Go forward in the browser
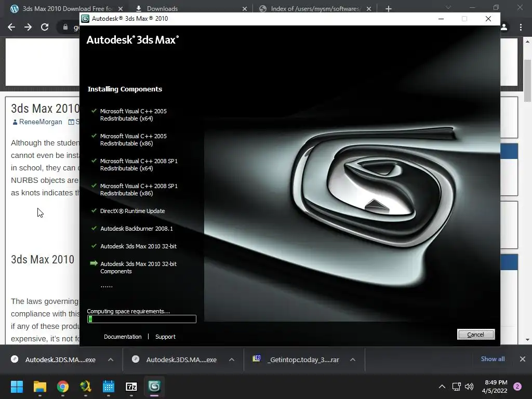 click(28, 27)
